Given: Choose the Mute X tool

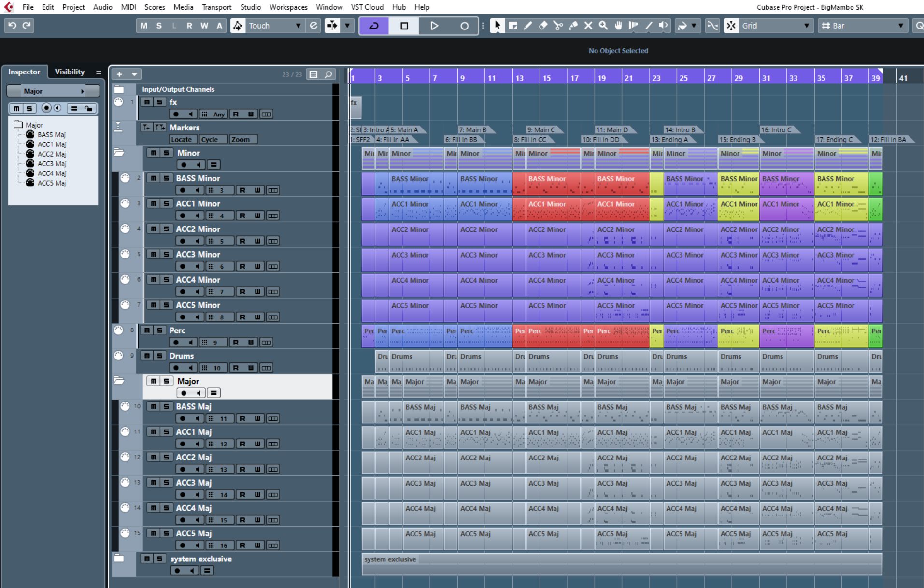Looking at the screenshot, I should [x=588, y=26].
